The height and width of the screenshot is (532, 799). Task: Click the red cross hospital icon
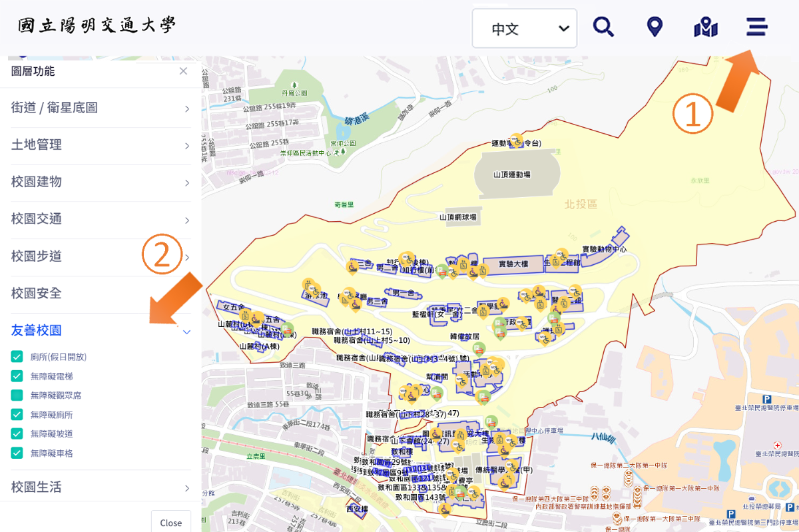[x=777, y=445]
